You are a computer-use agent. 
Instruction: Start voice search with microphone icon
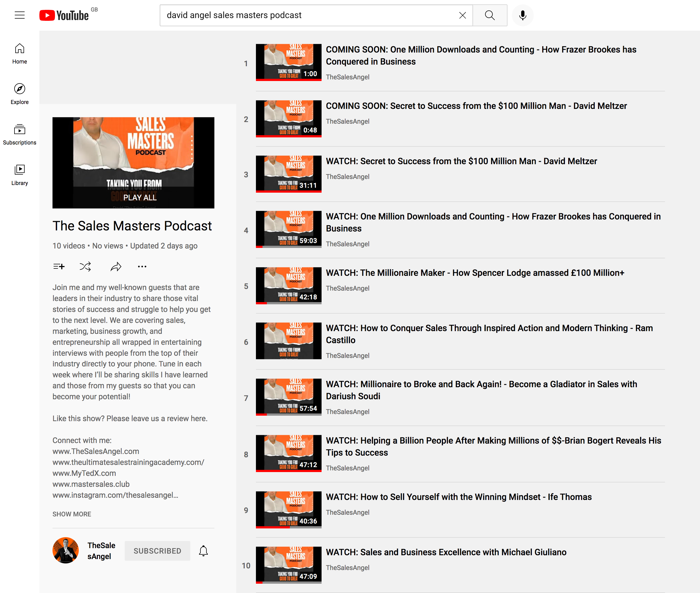pyautogui.click(x=522, y=15)
